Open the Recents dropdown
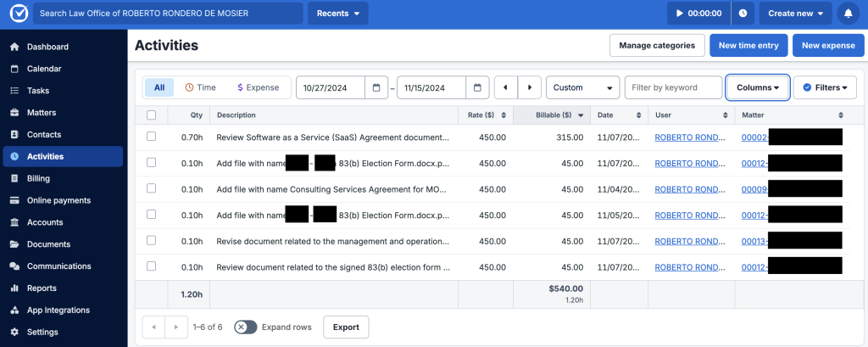The height and width of the screenshot is (347, 868). (x=337, y=14)
